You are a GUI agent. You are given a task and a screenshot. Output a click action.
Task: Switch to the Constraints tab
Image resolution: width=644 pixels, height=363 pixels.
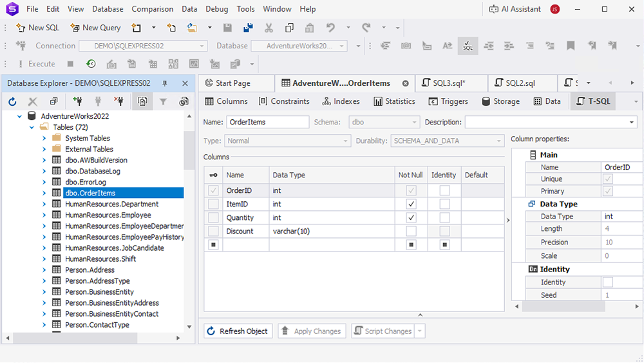pyautogui.click(x=284, y=101)
